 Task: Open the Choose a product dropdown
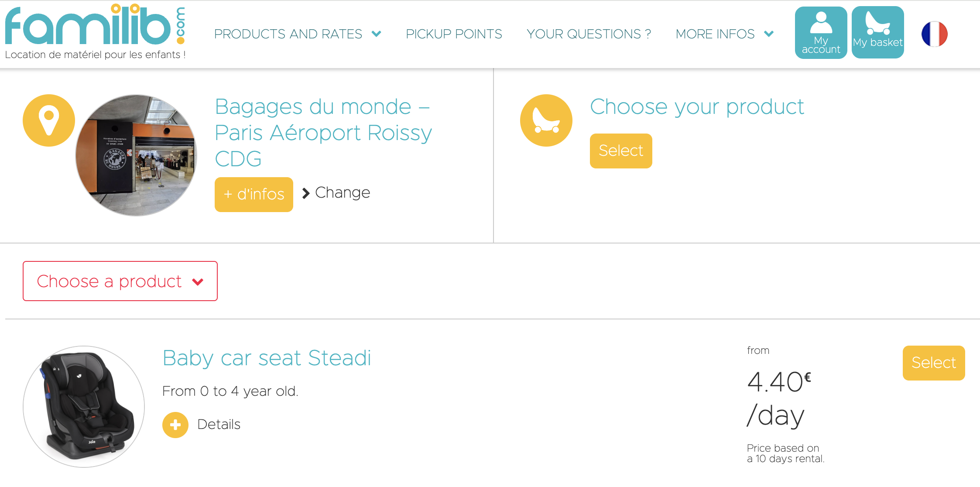[x=120, y=281]
